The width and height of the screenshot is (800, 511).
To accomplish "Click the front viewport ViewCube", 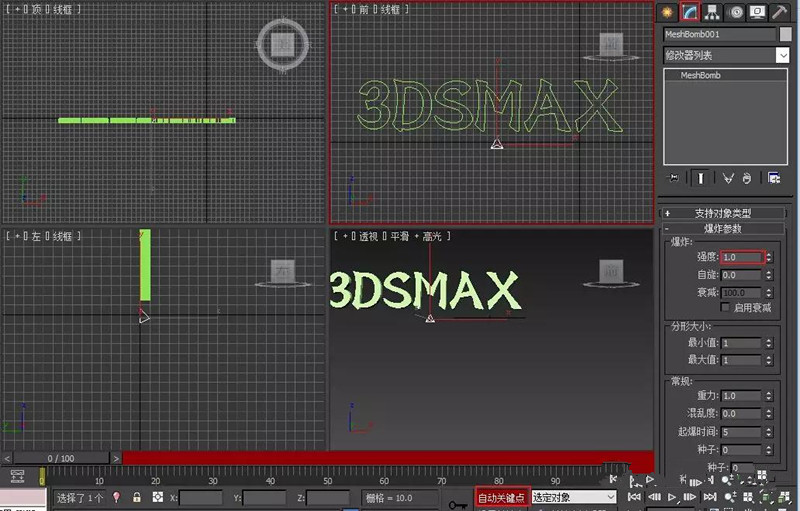I will [611, 46].
